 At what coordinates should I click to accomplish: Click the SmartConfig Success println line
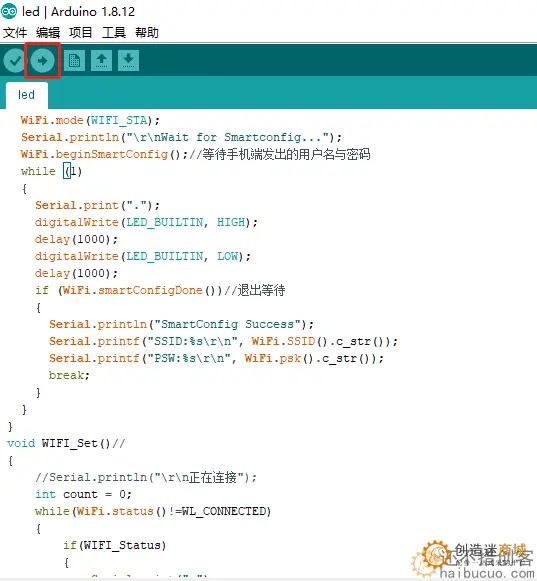point(181,324)
